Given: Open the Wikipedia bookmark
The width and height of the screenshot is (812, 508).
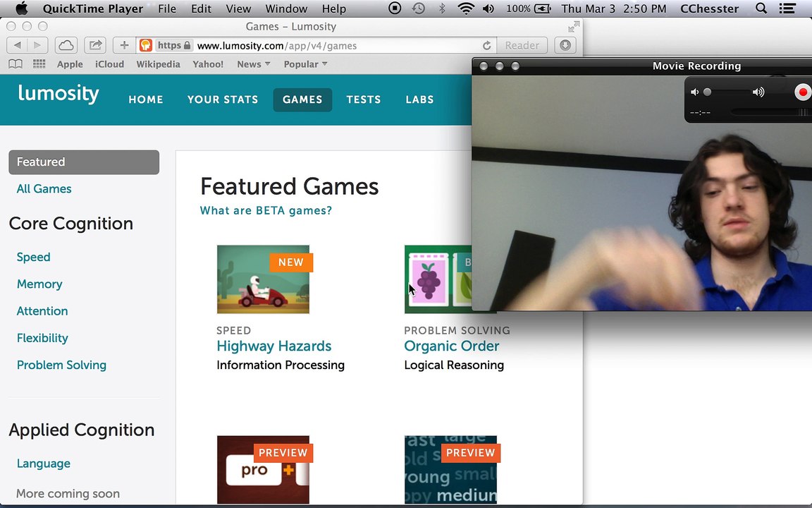Looking at the screenshot, I should (x=158, y=64).
